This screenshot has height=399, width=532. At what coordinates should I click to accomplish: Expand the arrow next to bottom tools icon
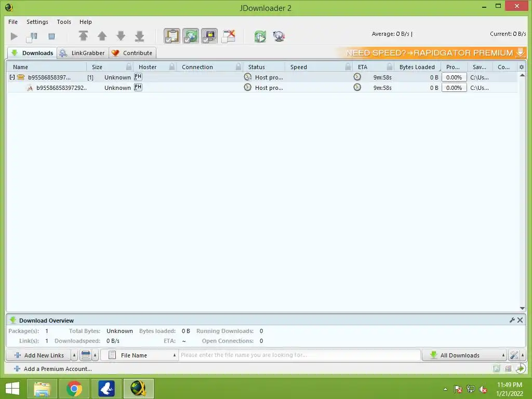point(523,355)
